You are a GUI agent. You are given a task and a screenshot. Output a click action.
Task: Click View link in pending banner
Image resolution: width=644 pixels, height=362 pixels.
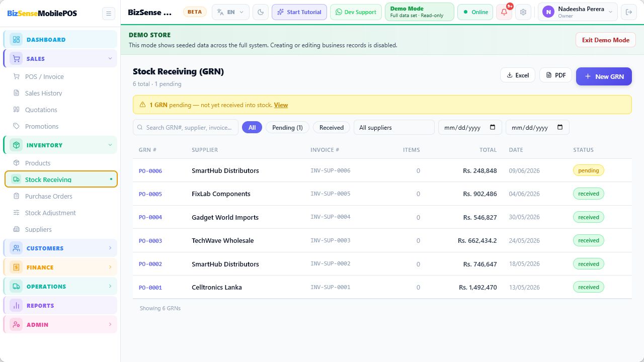point(281,105)
